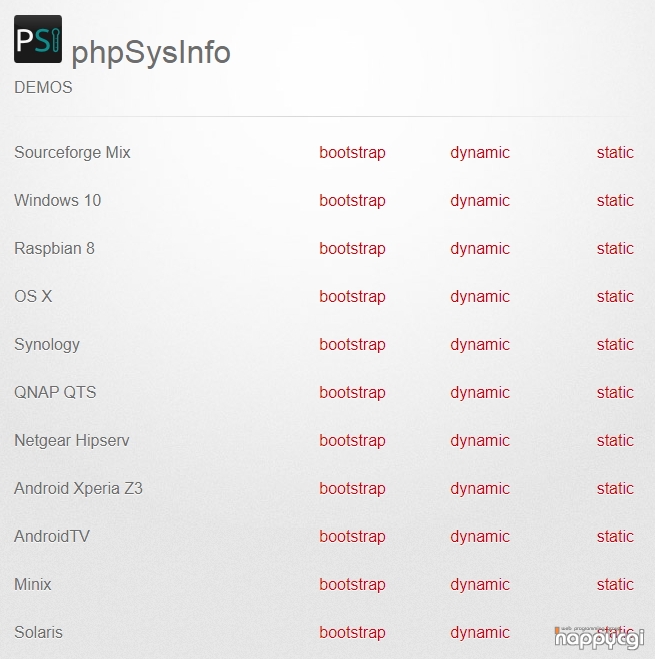Launch the OS X static demo
Viewport: 655px width, 659px height.
615,297
